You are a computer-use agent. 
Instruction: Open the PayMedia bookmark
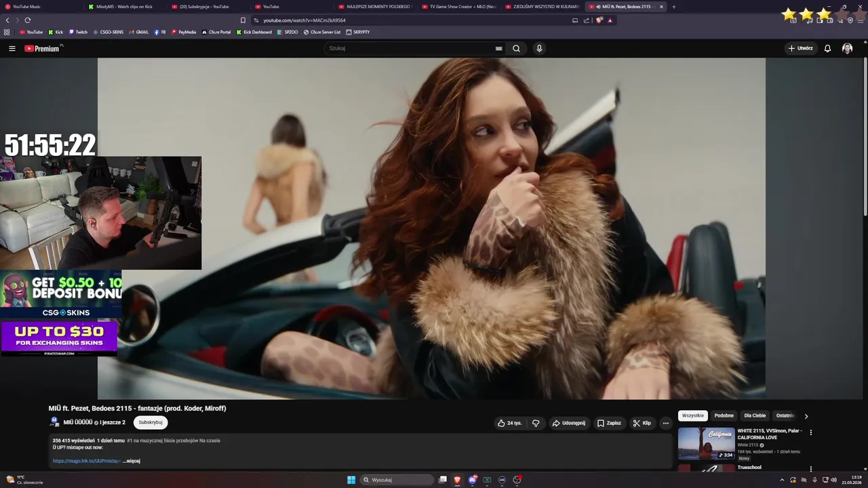click(184, 32)
